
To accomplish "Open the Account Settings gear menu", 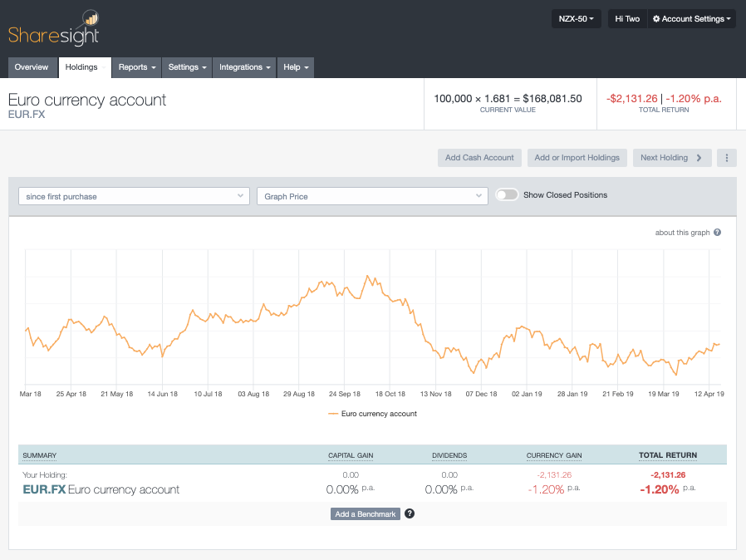I will (x=692, y=18).
